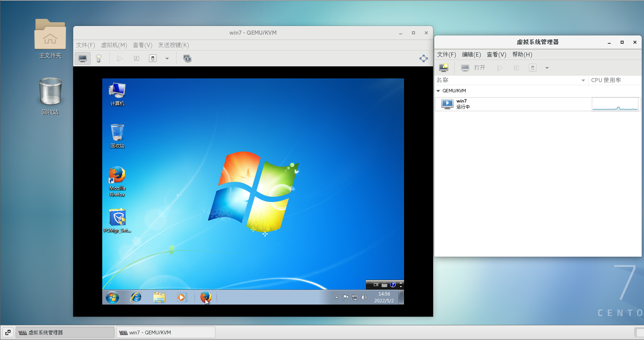The height and width of the screenshot is (340, 644).
Task: Open the snapshots manager icon
Action: click(187, 58)
